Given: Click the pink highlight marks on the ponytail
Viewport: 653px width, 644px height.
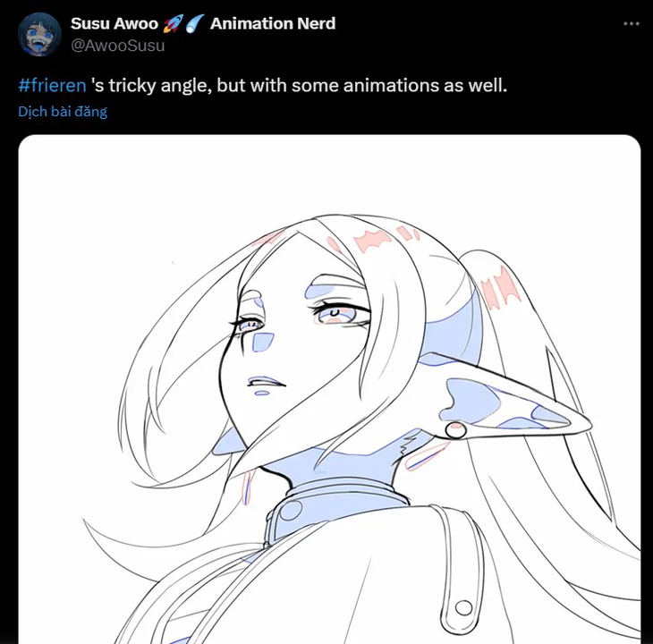Looking at the screenshot, I should 499,288.
